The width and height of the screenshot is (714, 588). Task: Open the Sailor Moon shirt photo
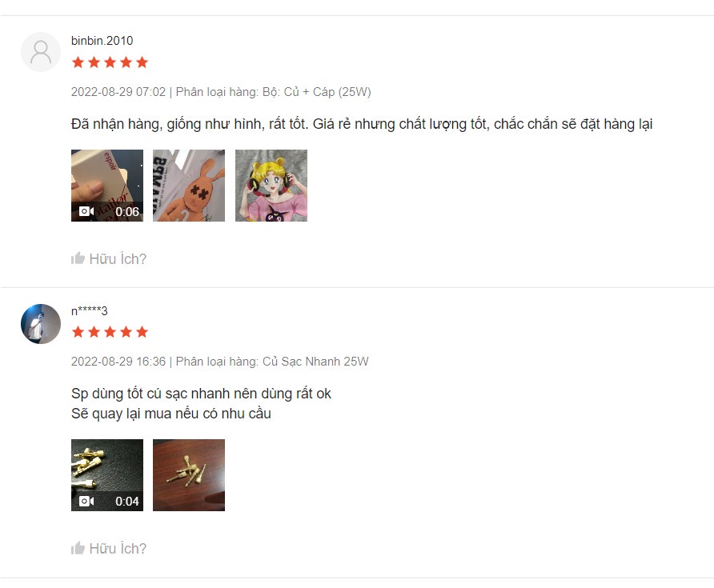point(271,186)
